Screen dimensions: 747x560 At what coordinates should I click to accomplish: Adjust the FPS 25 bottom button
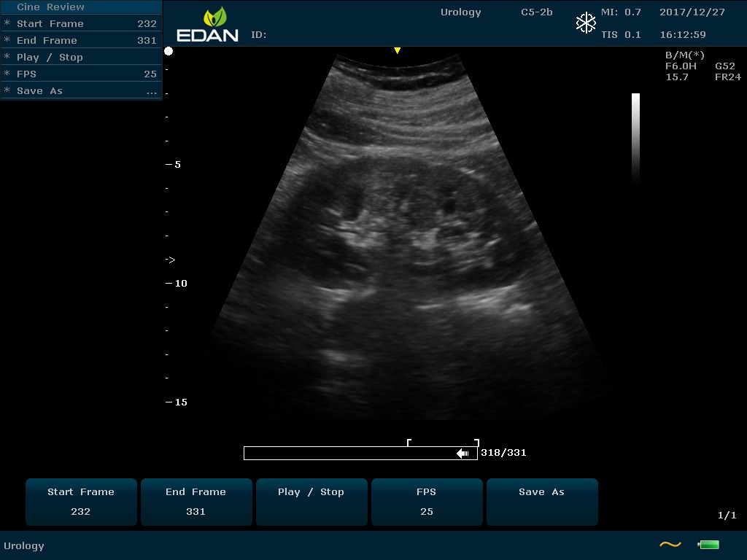(427, 502)
